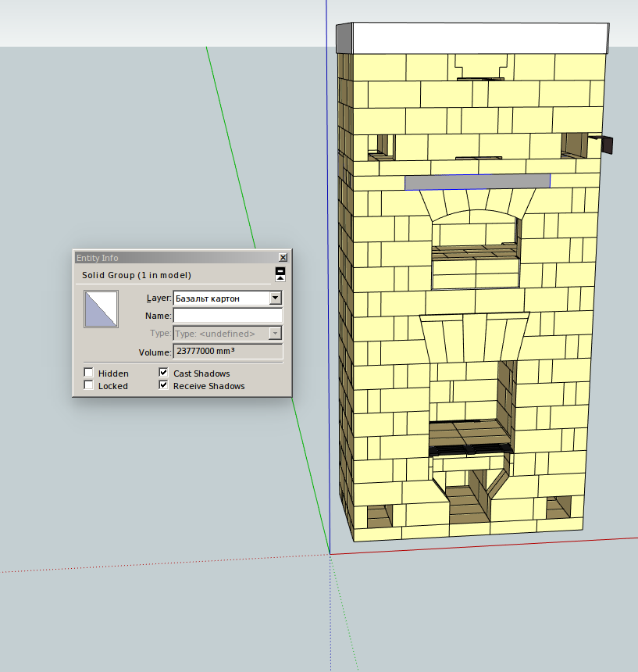Disable the Cast Shadows checkbox
638x672 pixels.
(x=164, y=374)
